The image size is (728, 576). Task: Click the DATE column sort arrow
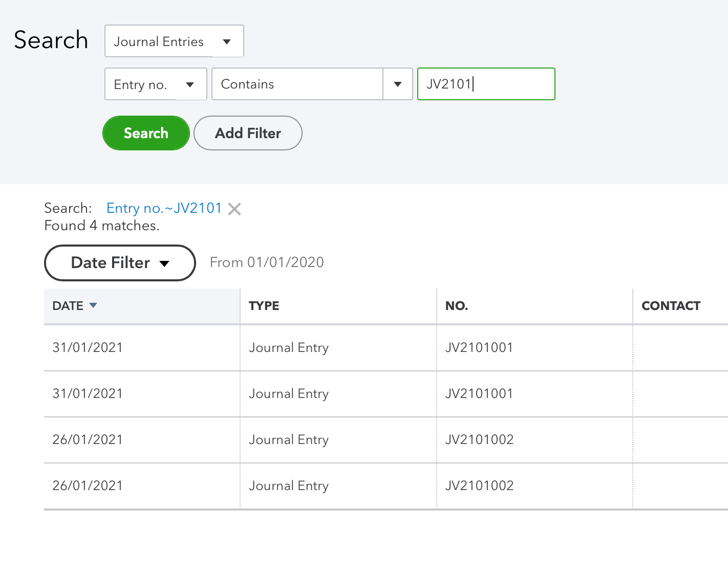[93, 305]
